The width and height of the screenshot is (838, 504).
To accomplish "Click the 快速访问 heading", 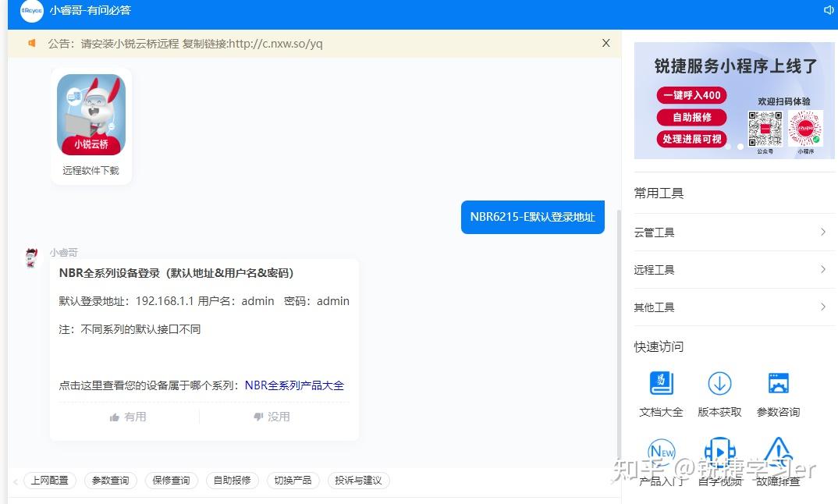I will tap(659, 347).
